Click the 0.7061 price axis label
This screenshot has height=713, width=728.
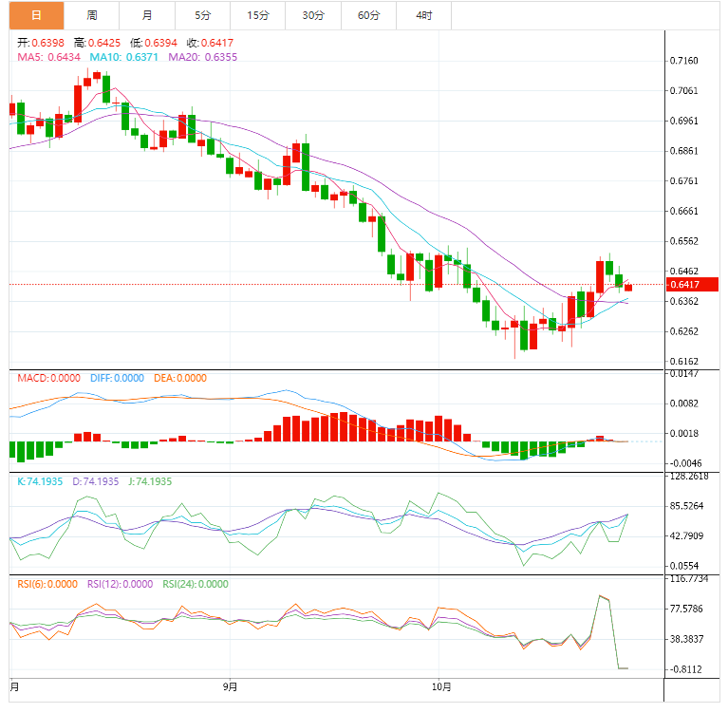pyautogui.click(x=683, y=90)
